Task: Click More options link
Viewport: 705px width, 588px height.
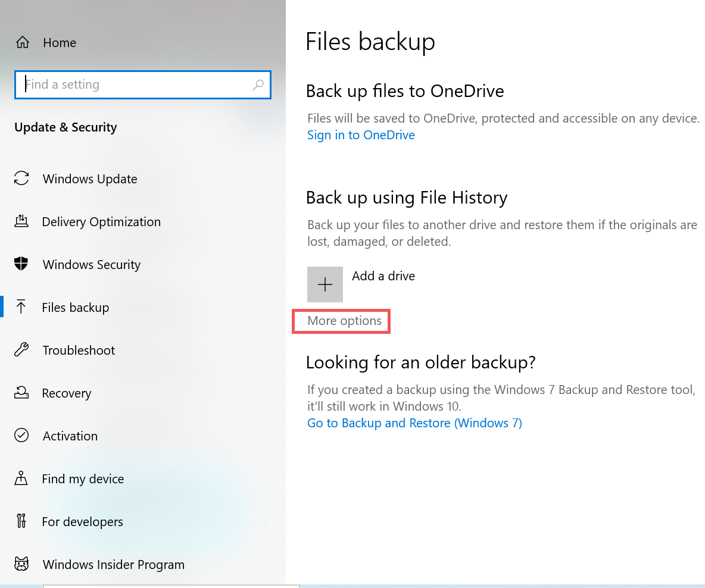Action: (344, 321)
